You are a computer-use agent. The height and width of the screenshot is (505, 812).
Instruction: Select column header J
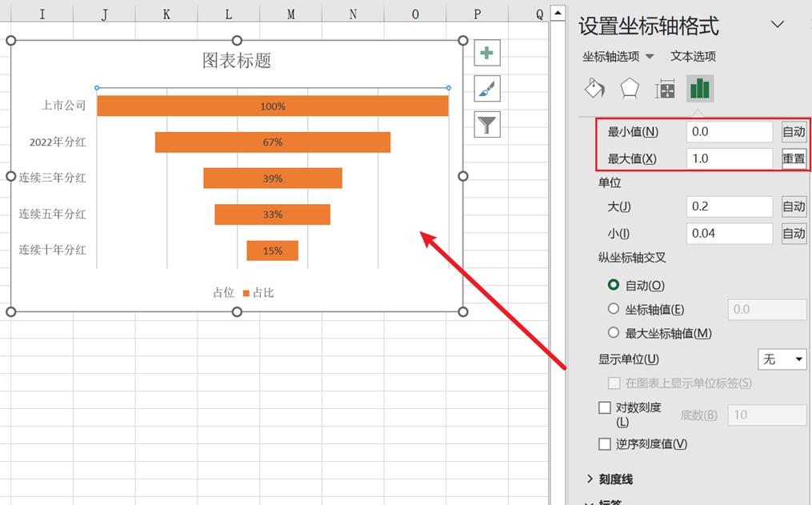104,14
